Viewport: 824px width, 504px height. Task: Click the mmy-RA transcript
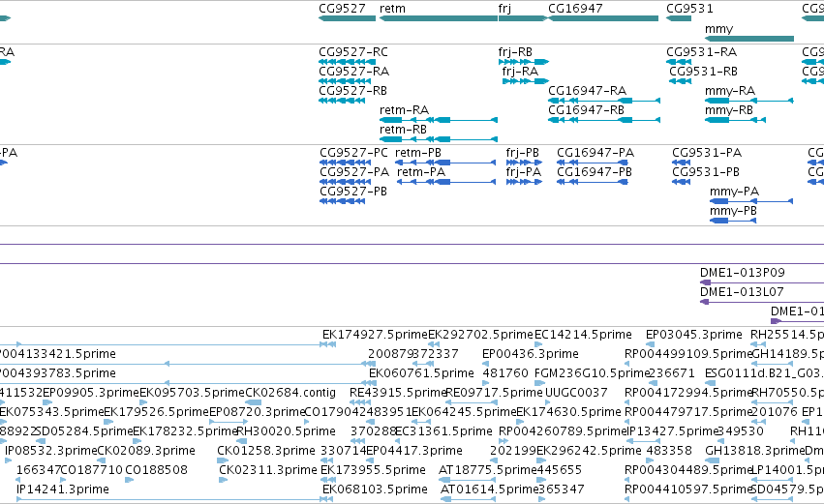pos(748,101)
